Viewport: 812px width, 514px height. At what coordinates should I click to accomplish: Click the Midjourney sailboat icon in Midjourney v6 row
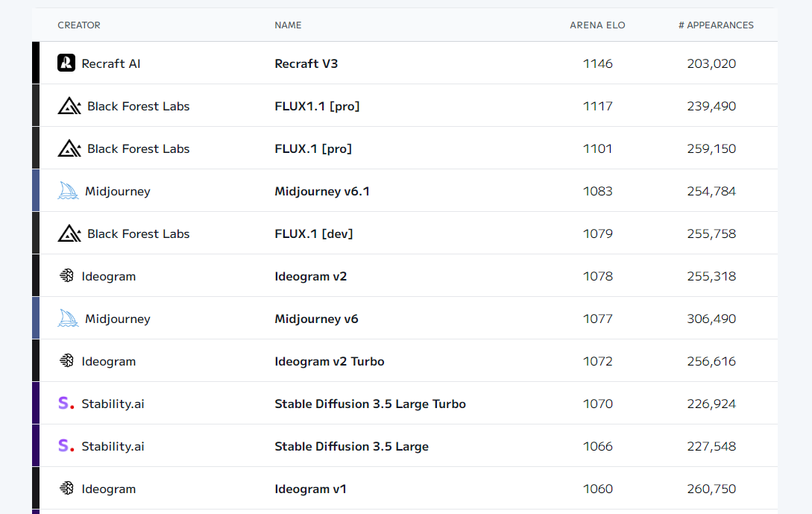[x=68, y=319]
